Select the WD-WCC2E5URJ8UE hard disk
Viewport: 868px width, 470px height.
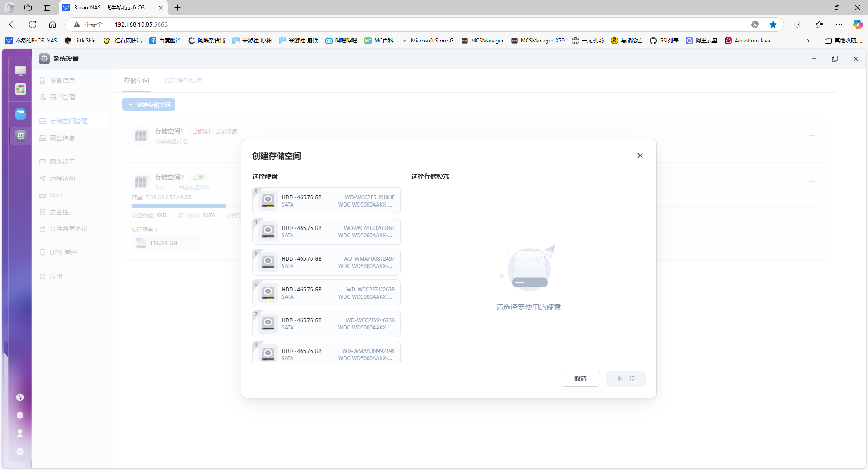click(x=326, y=201)
